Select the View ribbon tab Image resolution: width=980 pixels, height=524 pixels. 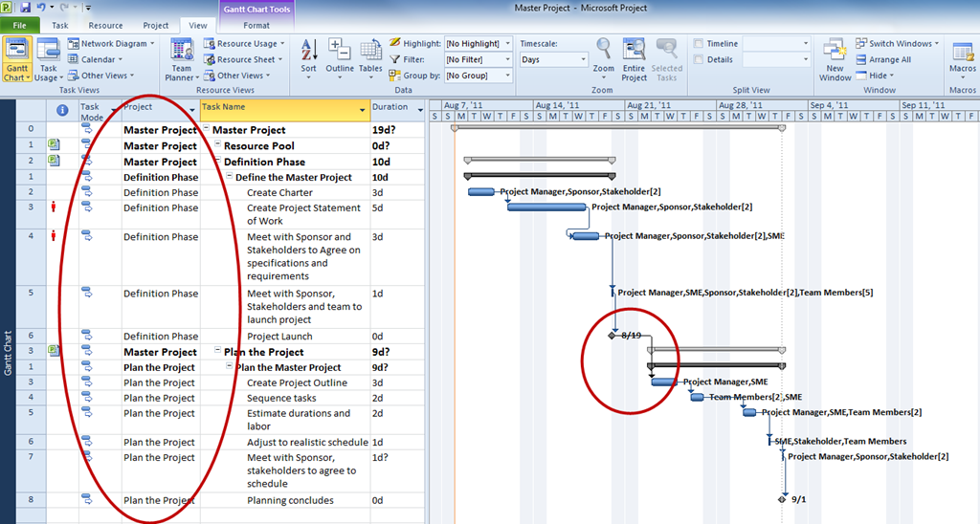pos(198,26)
